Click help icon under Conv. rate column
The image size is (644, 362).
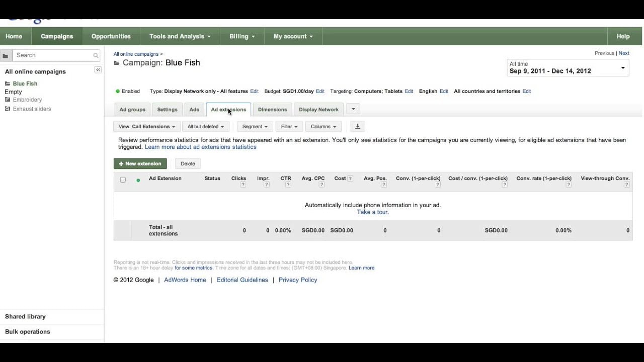[x=569, y=185]
